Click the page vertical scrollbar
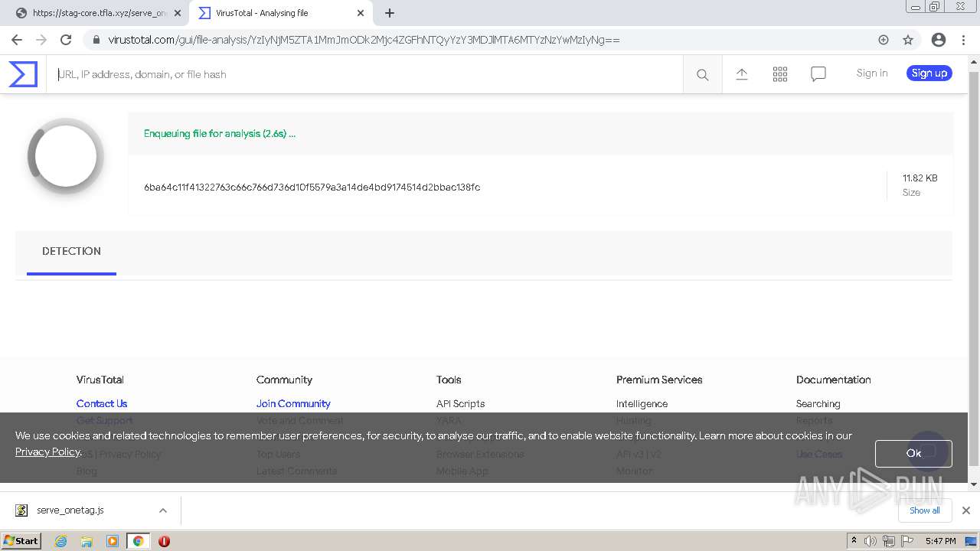This screenshot has height=551, width=980. click(x=974, y=268)
